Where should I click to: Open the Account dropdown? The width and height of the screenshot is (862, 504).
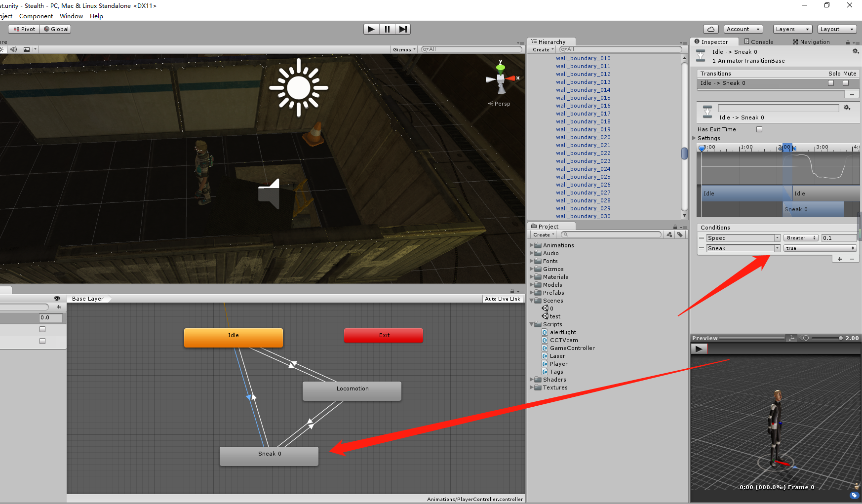click(x=744, y=29)
